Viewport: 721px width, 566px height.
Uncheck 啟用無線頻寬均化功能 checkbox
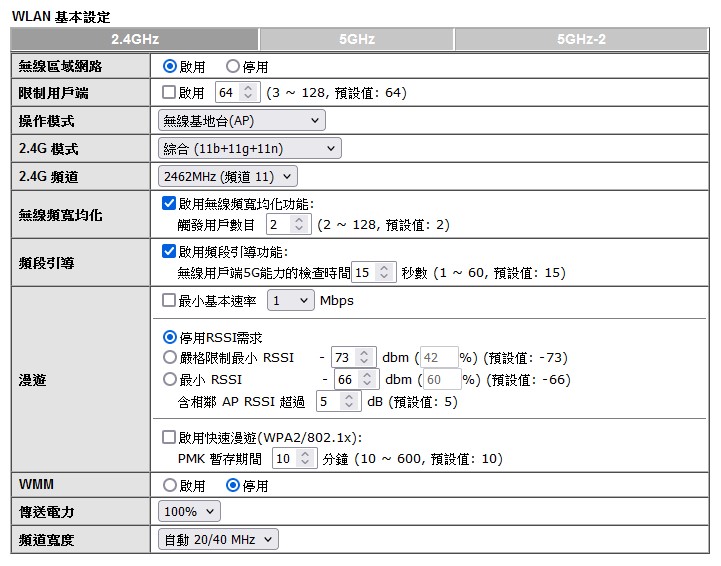(169, 203)
